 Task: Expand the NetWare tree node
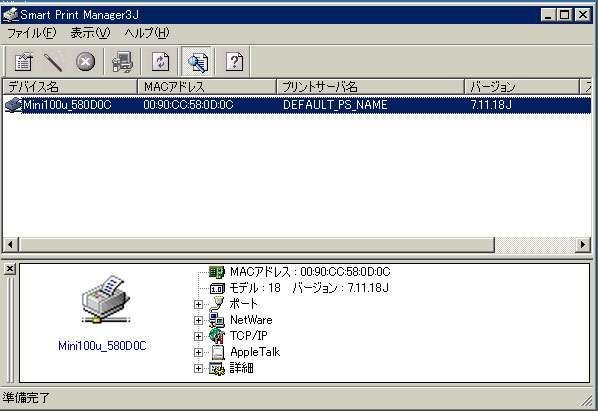(198, 320)
